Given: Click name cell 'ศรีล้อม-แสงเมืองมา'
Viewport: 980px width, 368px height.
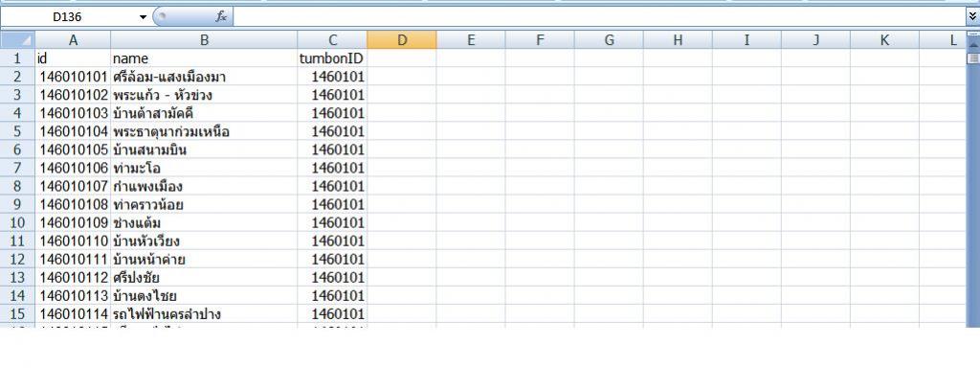Looking at the screenshot, I should coord(205,77).
